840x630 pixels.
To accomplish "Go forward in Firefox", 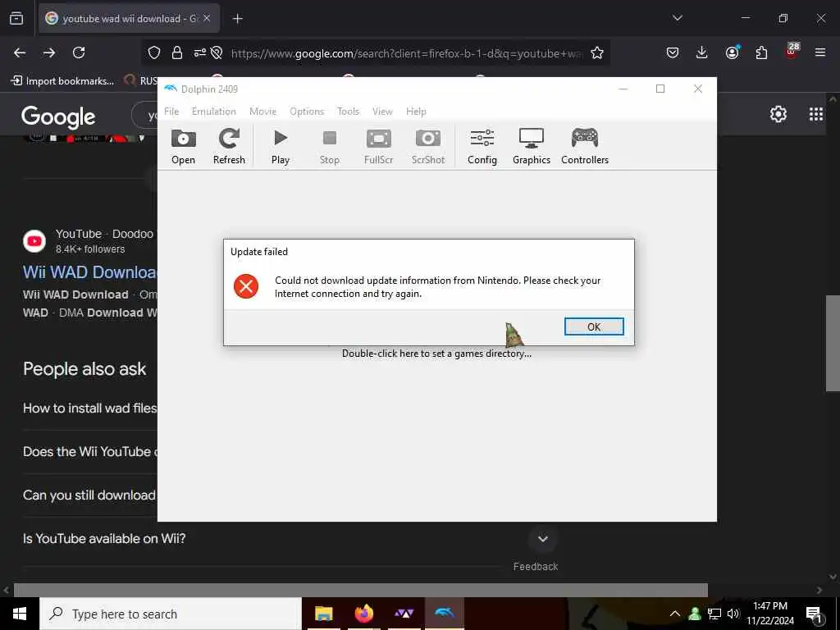I will pos(49,52).
